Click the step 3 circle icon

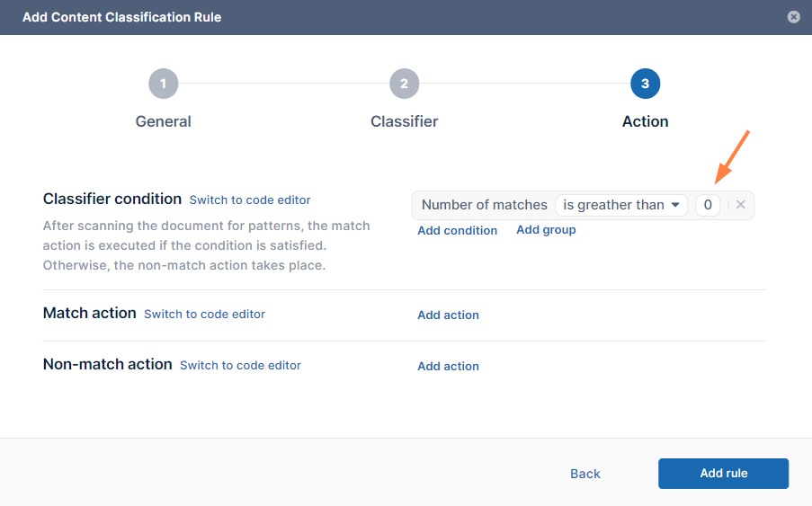pyautogui.click(x=645, y=84)
